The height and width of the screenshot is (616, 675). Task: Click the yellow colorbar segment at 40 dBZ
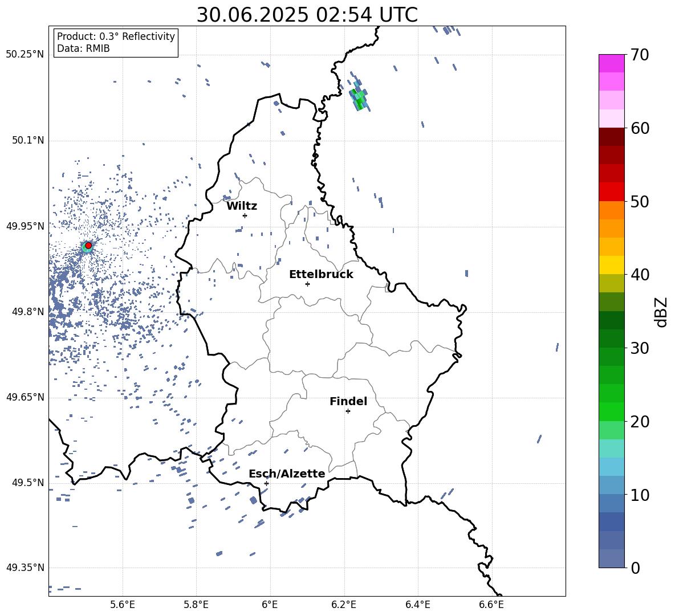pyautogui.click(x=611, y=265)
